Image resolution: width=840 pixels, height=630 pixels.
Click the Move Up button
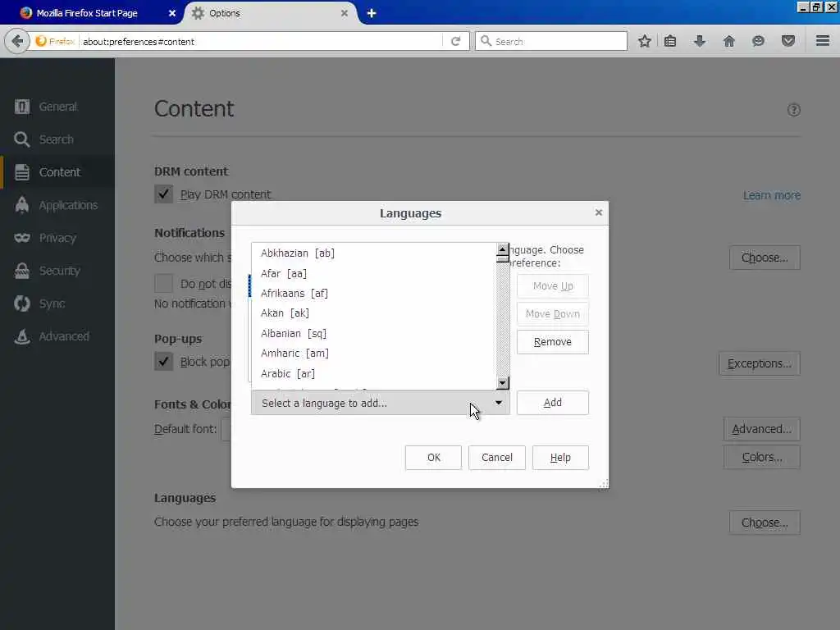pyautogui.click(x=552, y=286)
